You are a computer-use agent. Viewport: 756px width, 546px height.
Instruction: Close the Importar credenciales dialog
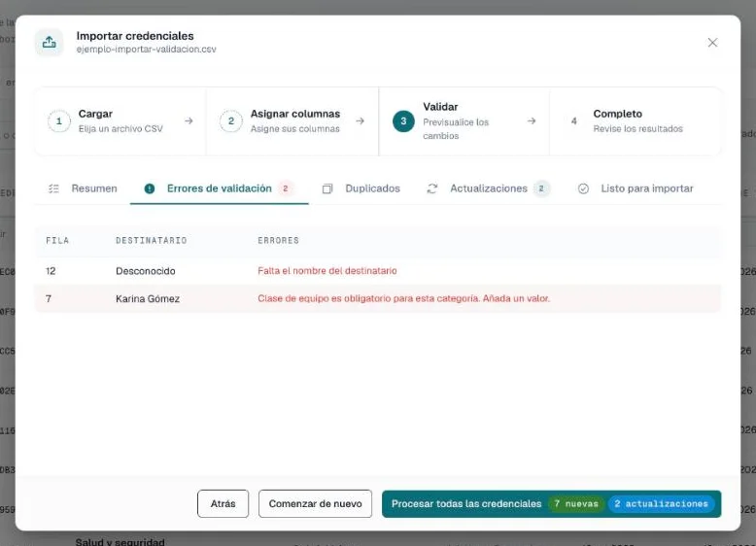(x=712, y=43)
